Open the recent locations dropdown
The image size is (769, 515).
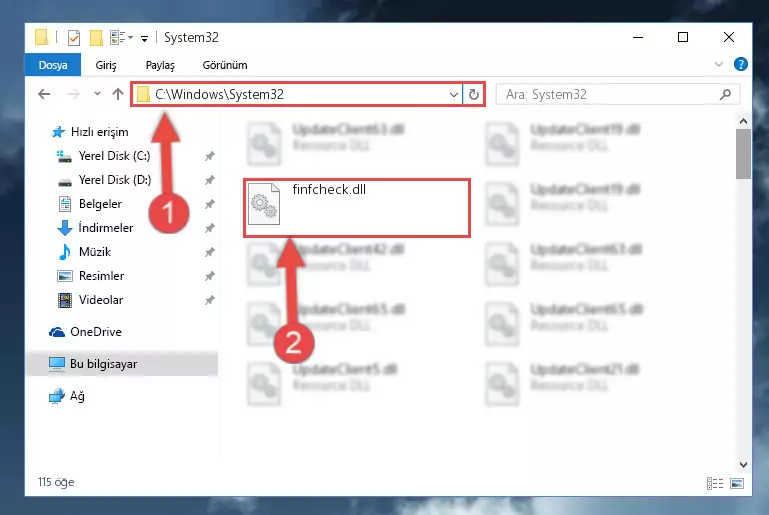(x=97, y=94)
